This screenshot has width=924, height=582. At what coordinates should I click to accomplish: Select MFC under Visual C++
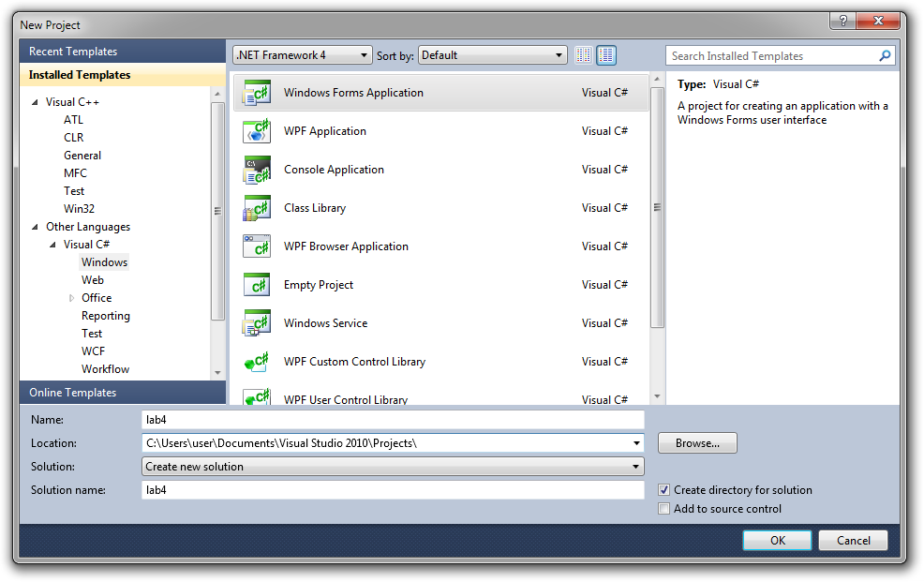pos(75,173)
